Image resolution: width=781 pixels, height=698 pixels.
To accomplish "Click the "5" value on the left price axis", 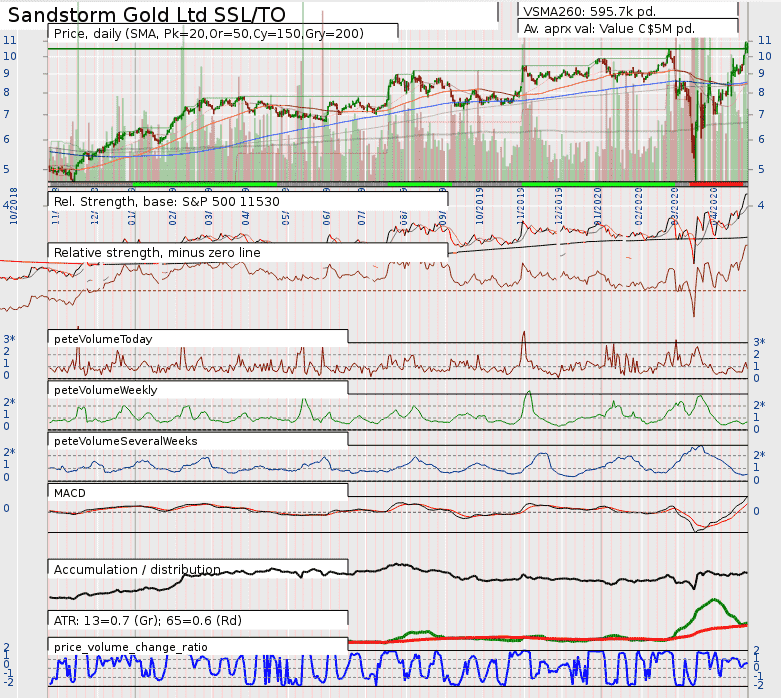I will [x=6, y=169].
